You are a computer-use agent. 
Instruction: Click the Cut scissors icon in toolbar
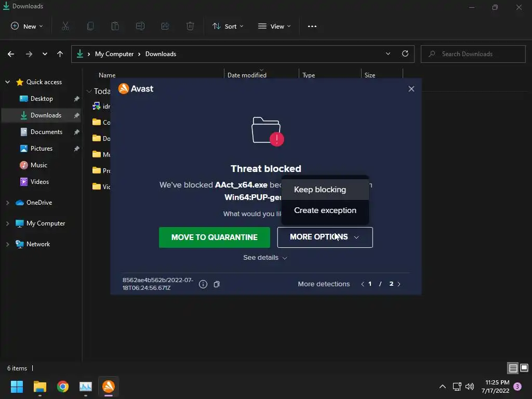pos(65,26)
